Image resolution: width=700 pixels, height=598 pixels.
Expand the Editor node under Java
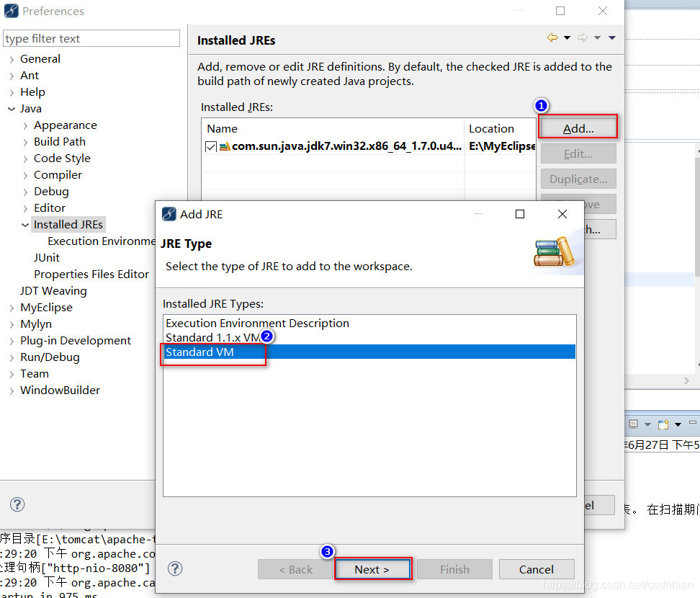(x=25, y=208)
